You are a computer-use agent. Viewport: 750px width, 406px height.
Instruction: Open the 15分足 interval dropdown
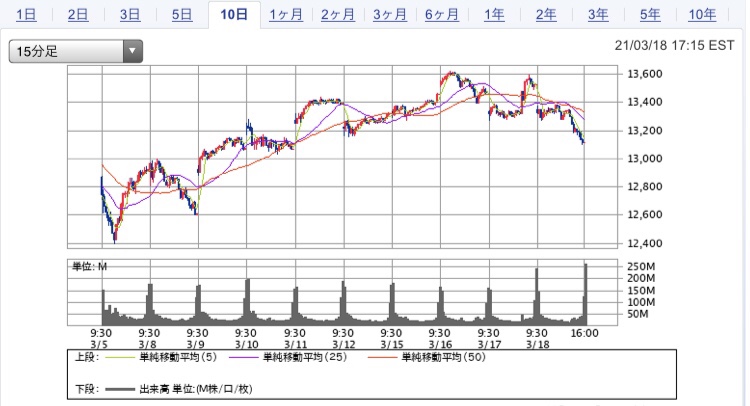[x=76, y=51]
